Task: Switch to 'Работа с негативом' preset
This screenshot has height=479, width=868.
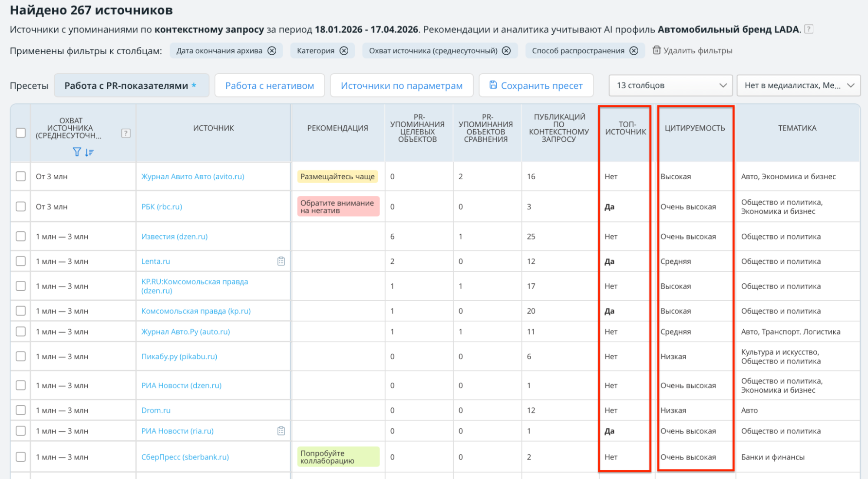Action: [x=270, y=85]
